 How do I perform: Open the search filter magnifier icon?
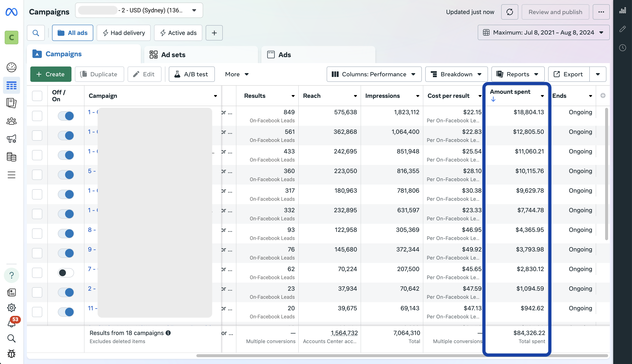(x=36, y=33)
